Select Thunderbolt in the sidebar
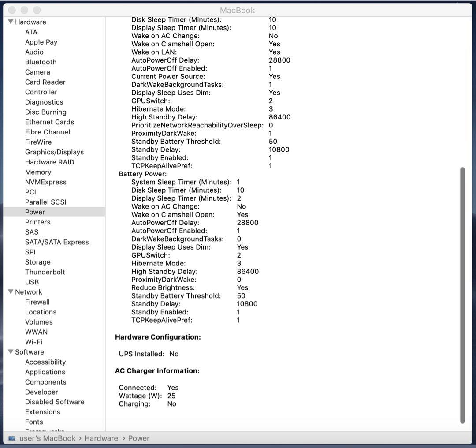Image resolution: width=476 pixels, height=448 pixels. tap(45, 272)
